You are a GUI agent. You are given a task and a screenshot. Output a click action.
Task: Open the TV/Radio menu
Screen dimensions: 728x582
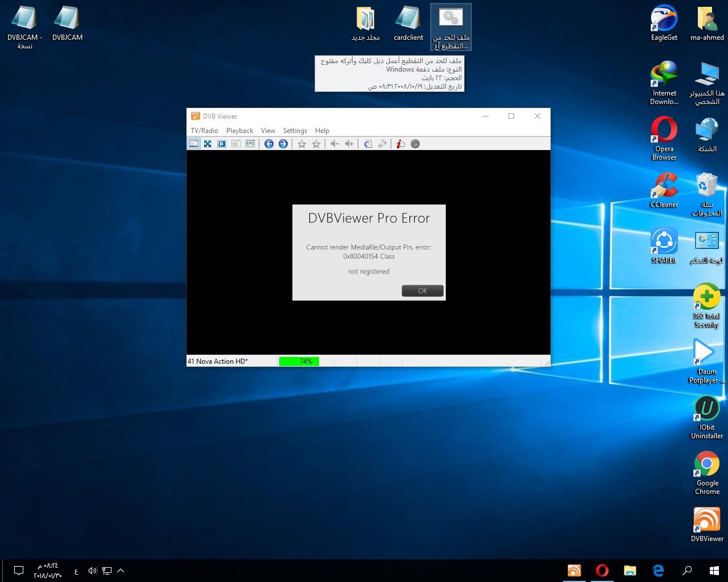204,131
